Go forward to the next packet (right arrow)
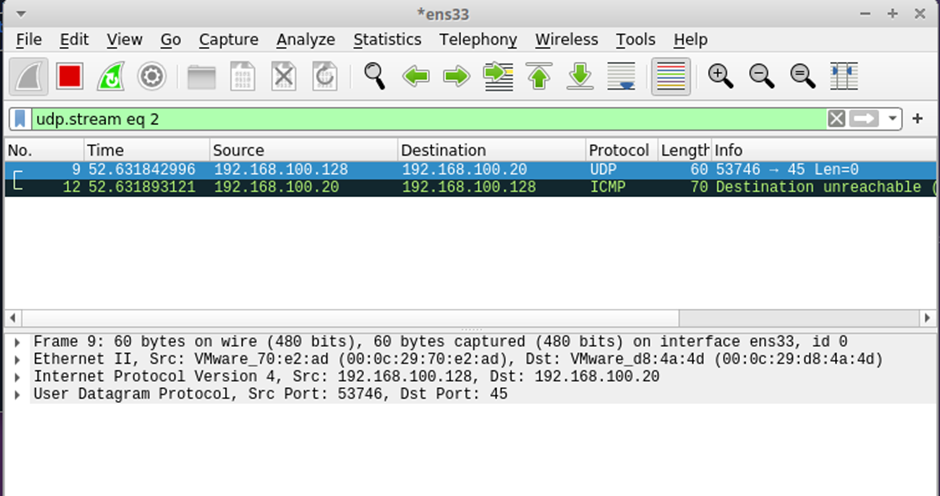Screen dimensions: 940x496 (x=457, y=76)
